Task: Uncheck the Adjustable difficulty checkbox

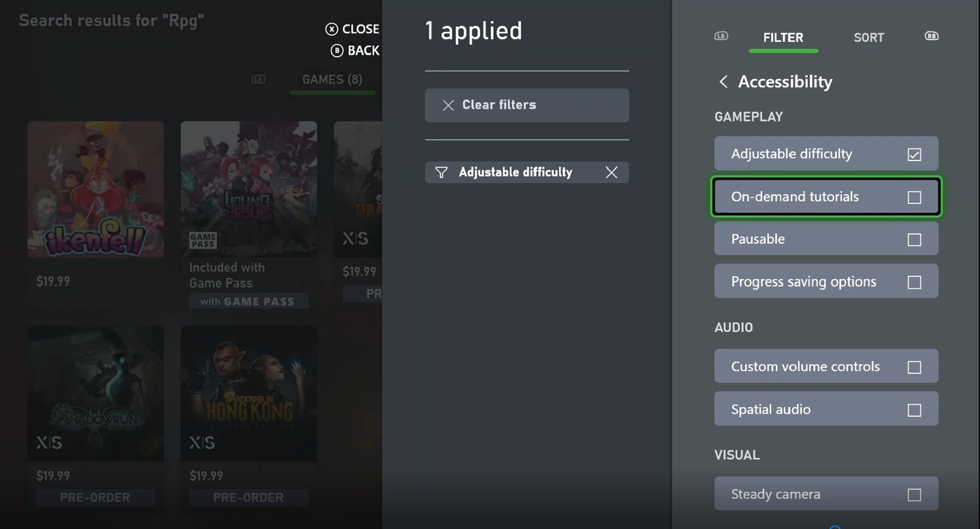Action: click(914, 154)
